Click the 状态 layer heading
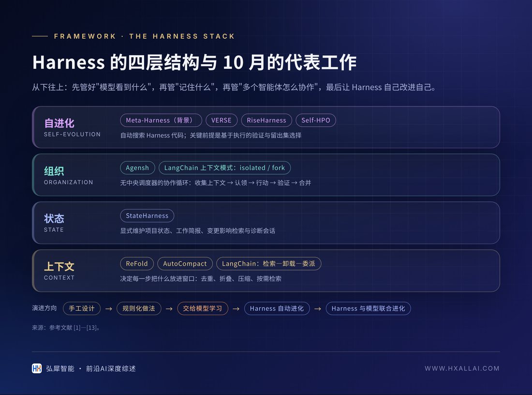Image resolution: width=532 pixels, height=395 pixels. (x=54, y=218)
